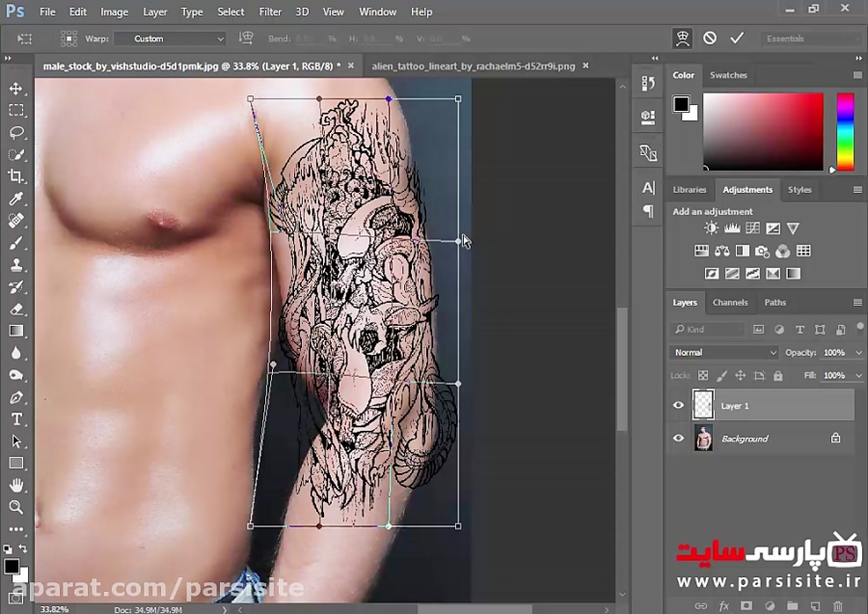Open the Essentials workspace dropdown
868x614 pixels.
click(811, 39)
